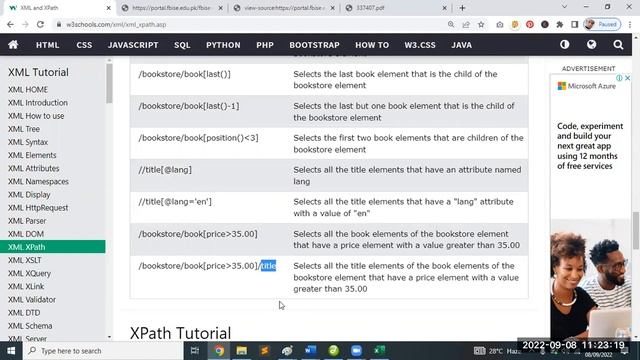Screen dimensions: 640x360
Task: Open W3.CSS in top navigation
Action: point(420,45)
